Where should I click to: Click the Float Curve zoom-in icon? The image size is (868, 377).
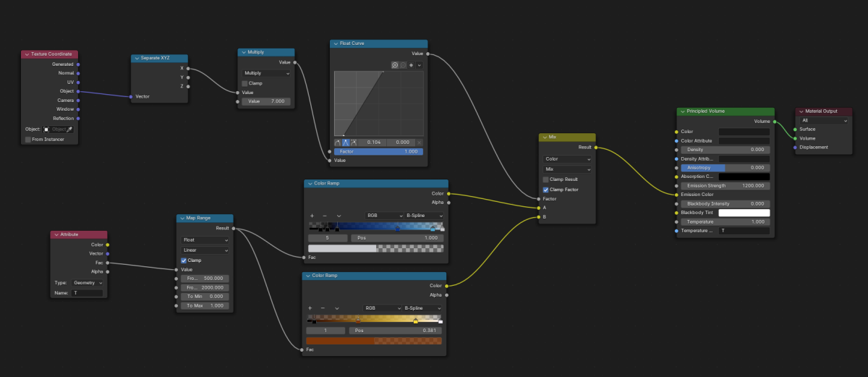[395, 65]
